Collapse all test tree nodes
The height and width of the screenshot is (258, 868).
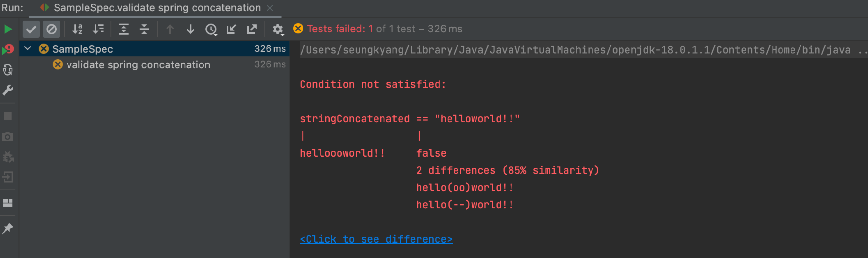[144, 29]
